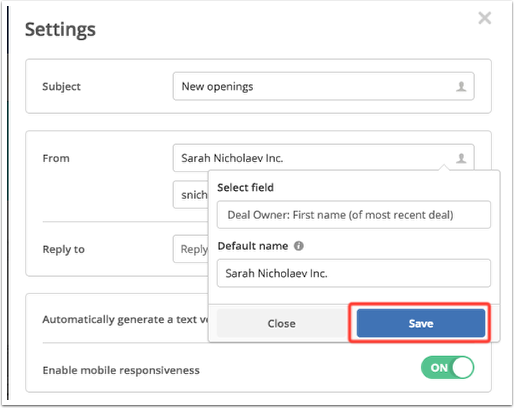Image resolution: width=514 pixels, height=408 pixels.
Task: Click the Select field label
Action: point(245,188)
